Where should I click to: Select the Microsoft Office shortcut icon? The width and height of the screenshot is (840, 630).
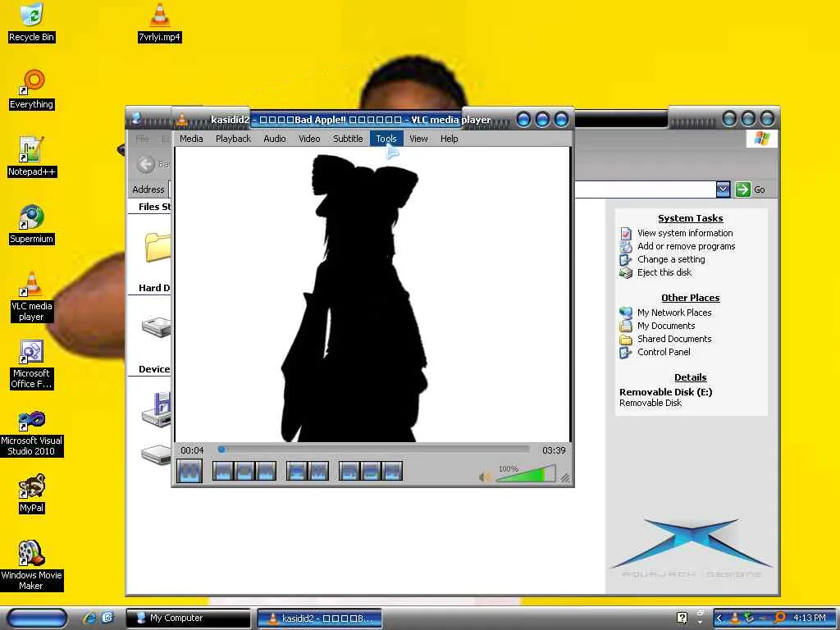(32, 364)
